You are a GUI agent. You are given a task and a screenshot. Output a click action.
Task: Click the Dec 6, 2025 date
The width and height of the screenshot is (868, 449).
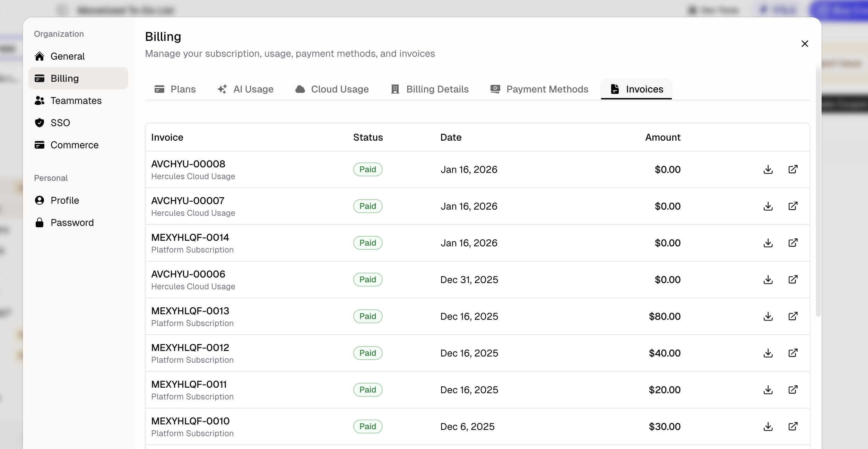pyautogui.click(x=467, y=426)
